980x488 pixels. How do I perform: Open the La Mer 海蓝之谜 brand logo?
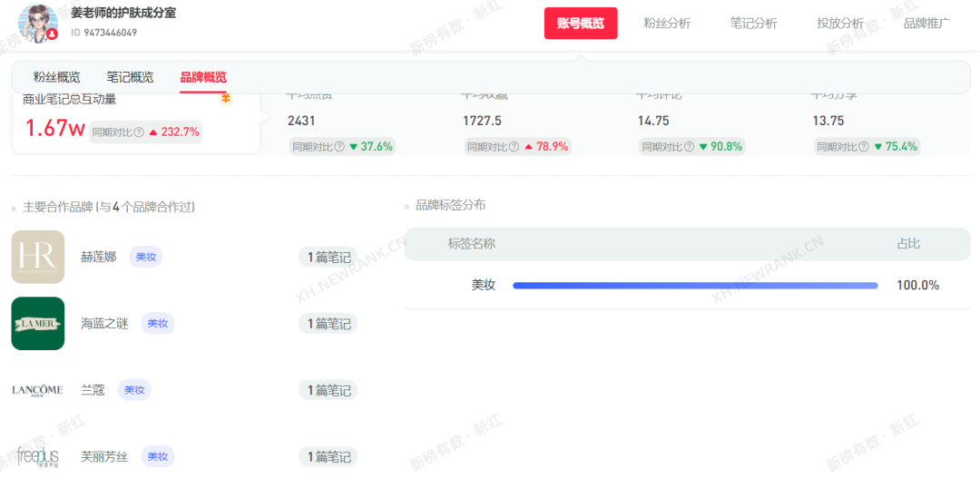[x=38, y=324]
